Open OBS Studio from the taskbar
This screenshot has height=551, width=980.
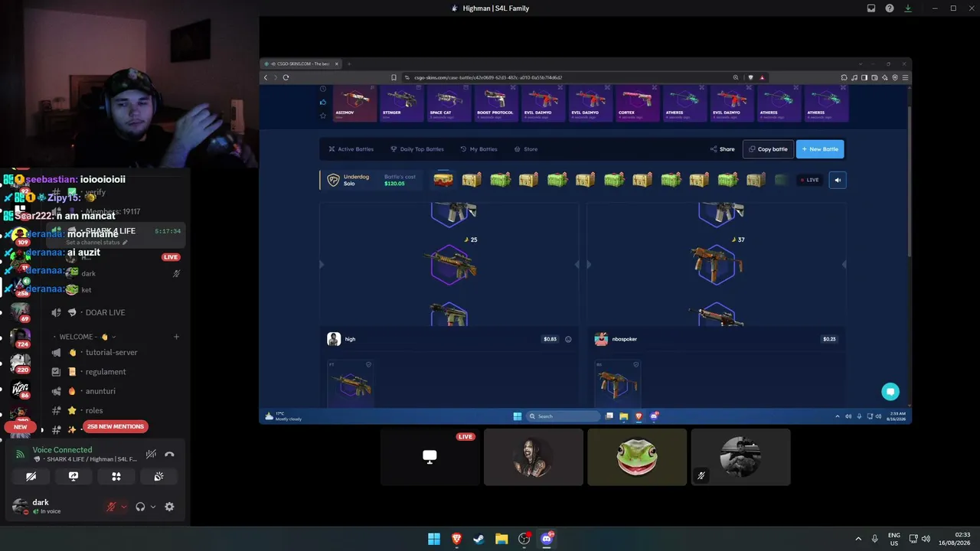524,539
